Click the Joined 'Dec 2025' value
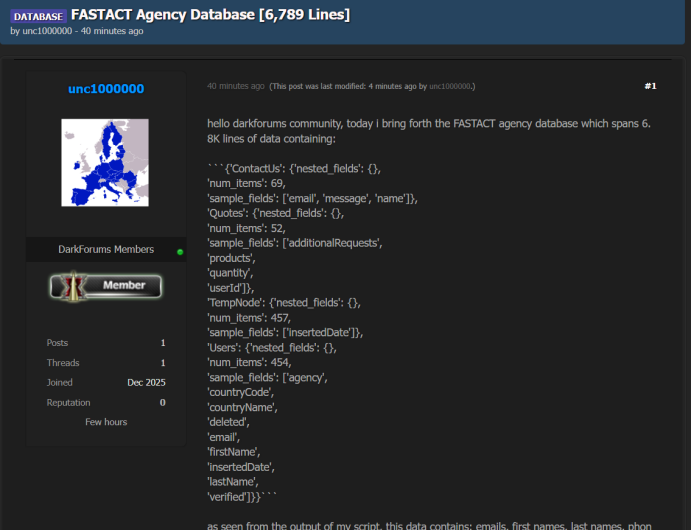691x530 pixels. pos(146,382)
